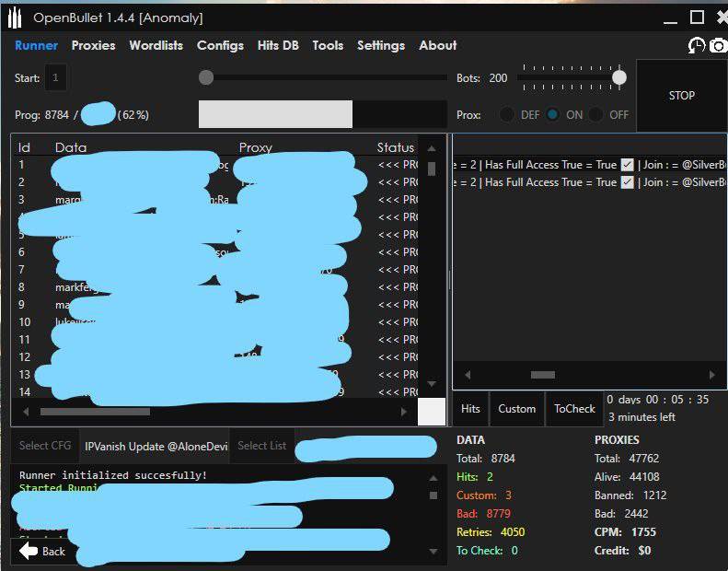728x571 pixels.
Task: Open the Tools menu
Action: tap(328, 45)
